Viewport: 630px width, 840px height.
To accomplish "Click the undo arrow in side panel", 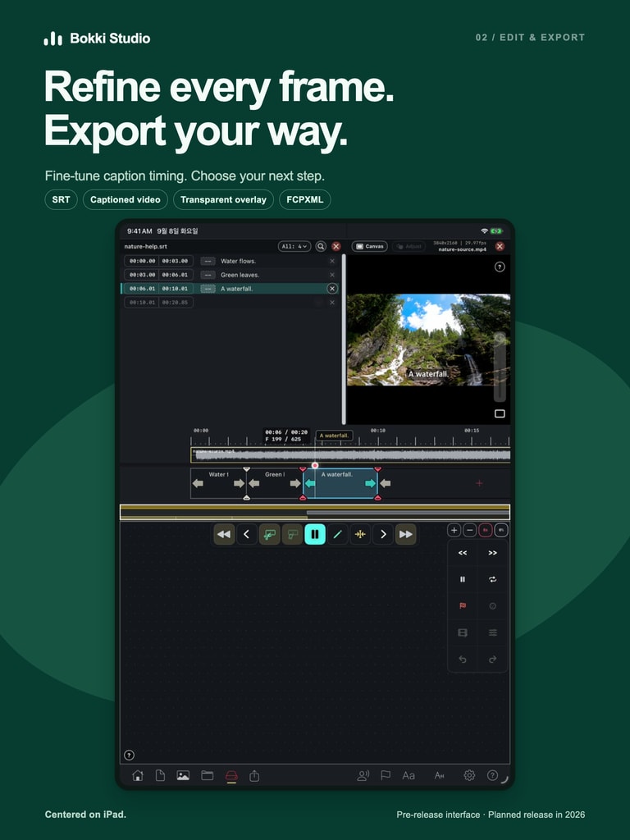I will tap(463, 660).
